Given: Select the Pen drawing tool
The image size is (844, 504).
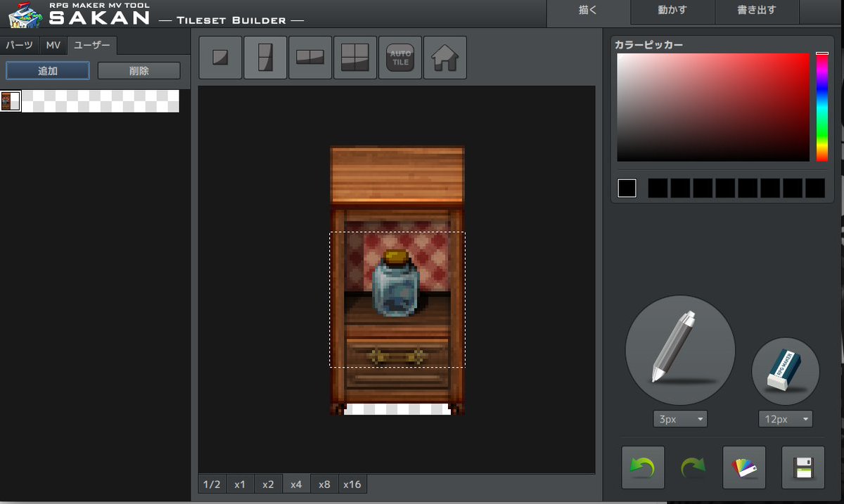Looking at the screenshot, I should click(680, 350).
